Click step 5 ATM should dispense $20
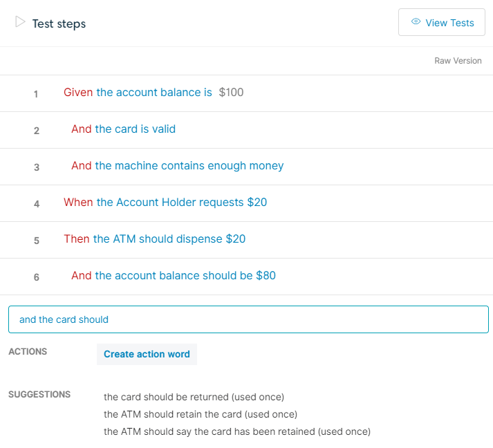Viewport: 493px width, 448px height. (x=169, y=239)
